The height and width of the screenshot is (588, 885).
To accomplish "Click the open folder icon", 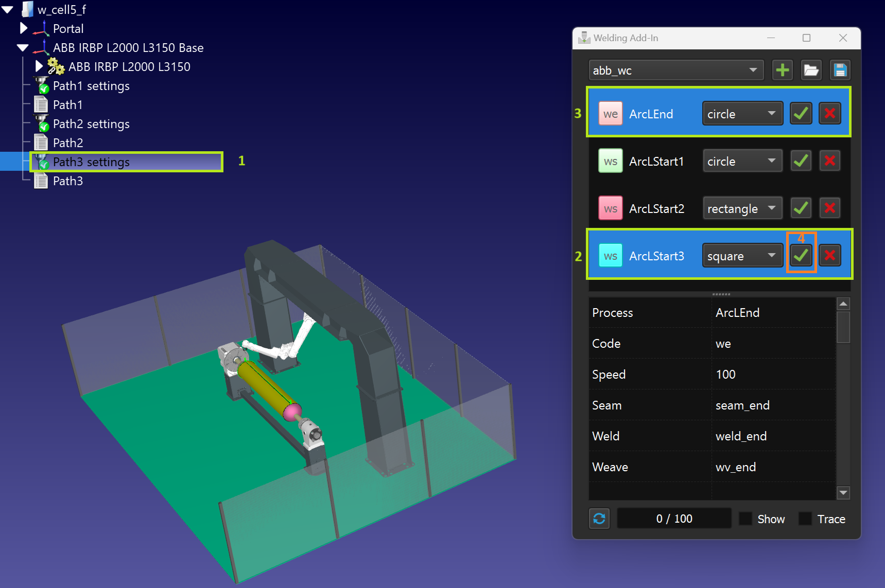I will click(811, 70).
